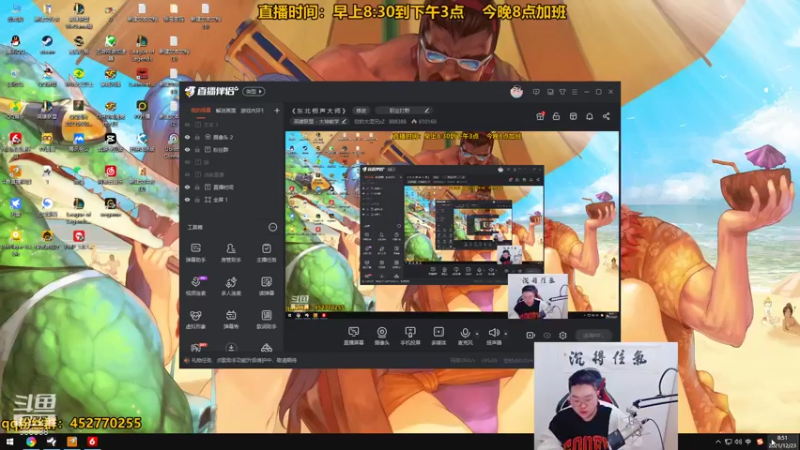This screenshot has height=450, width=800.
Task: Open Chrome from the taskbar
Action: click(31, 442)
